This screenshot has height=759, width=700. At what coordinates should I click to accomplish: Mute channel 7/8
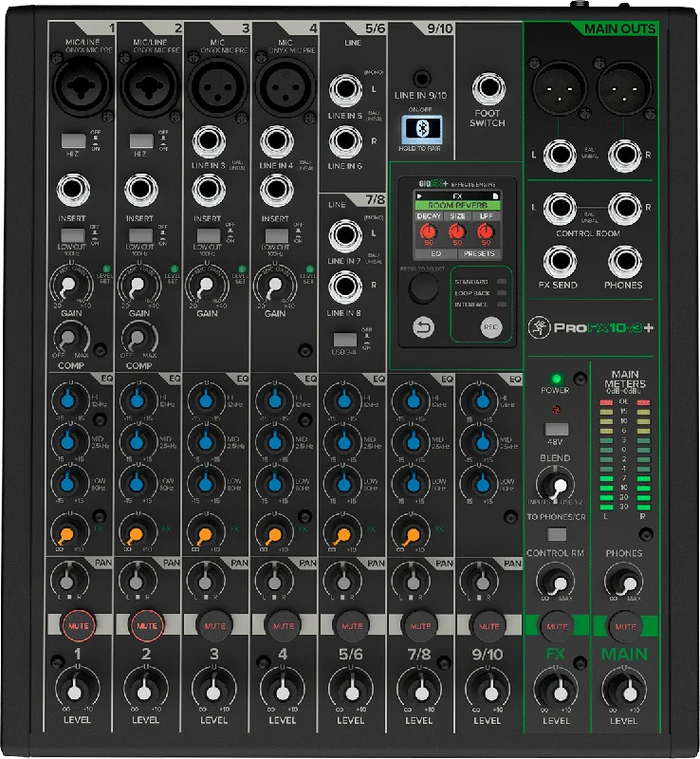click(x=420, y=625)
